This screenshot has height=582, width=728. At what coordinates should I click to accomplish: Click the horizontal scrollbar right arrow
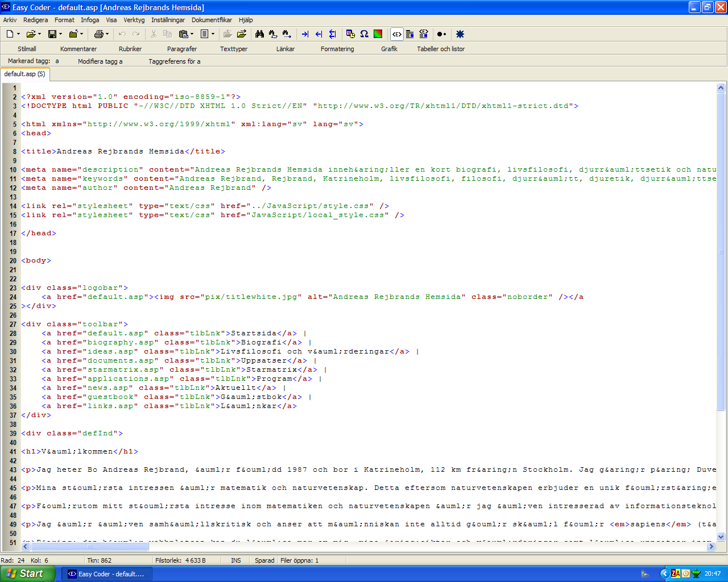pyautogui.click(x=711, y=546)
